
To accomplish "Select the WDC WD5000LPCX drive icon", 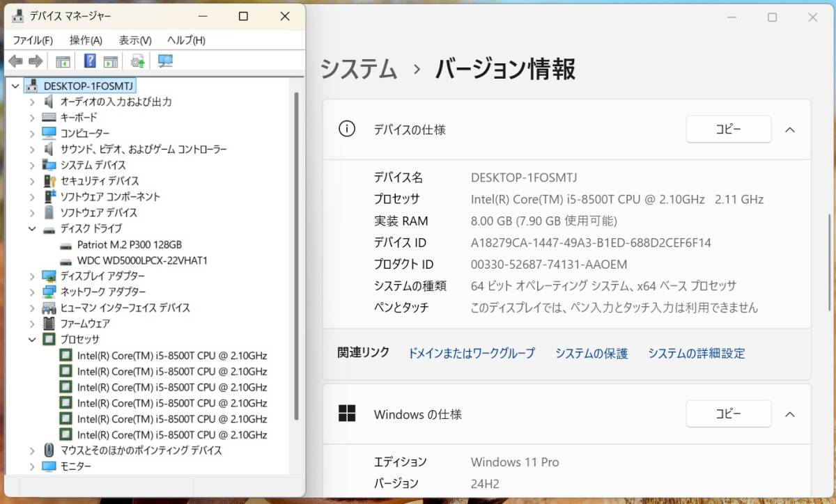I will pos(66,261).
